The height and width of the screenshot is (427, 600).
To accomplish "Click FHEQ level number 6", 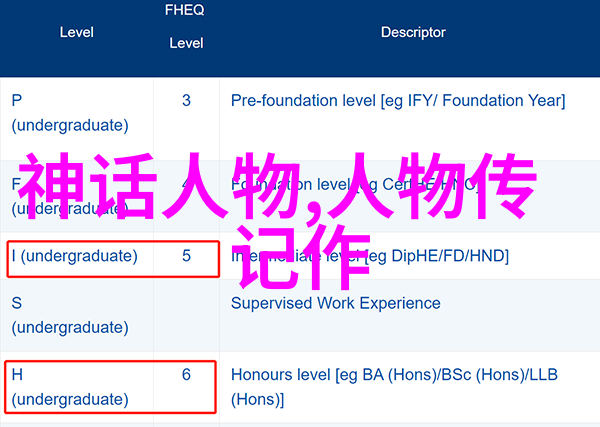I will pos(186,375).
